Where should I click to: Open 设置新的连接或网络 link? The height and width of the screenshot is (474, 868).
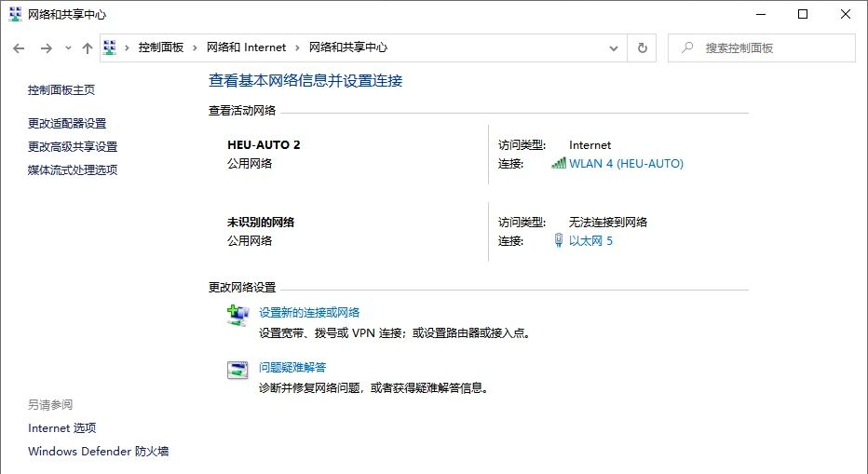[x=309, y=313]
